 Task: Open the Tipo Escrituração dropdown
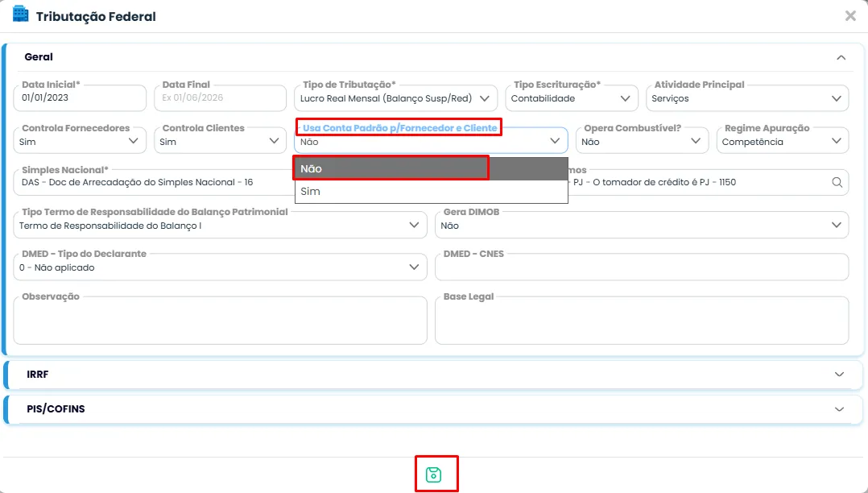pyautogui.click(x=572, y=98)
